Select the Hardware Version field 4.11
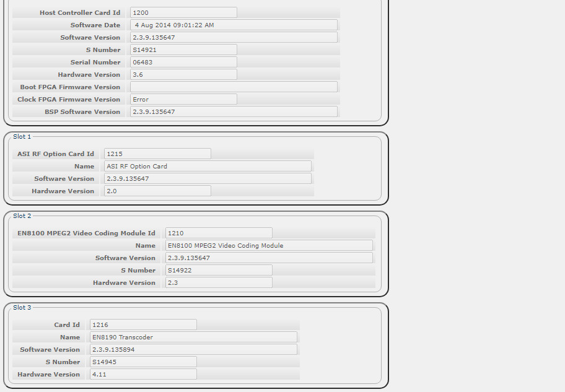The width and height of the screenshot is (565, 392). pos(143,374)
